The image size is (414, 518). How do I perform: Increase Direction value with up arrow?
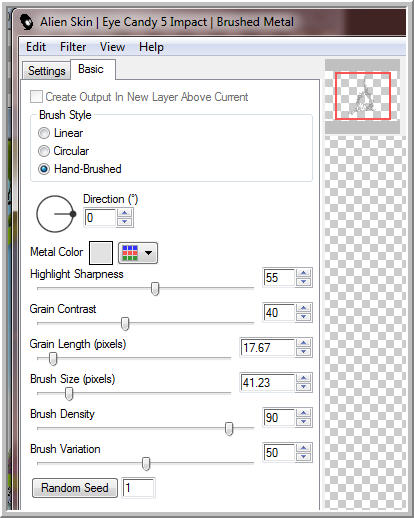(125, 213)
